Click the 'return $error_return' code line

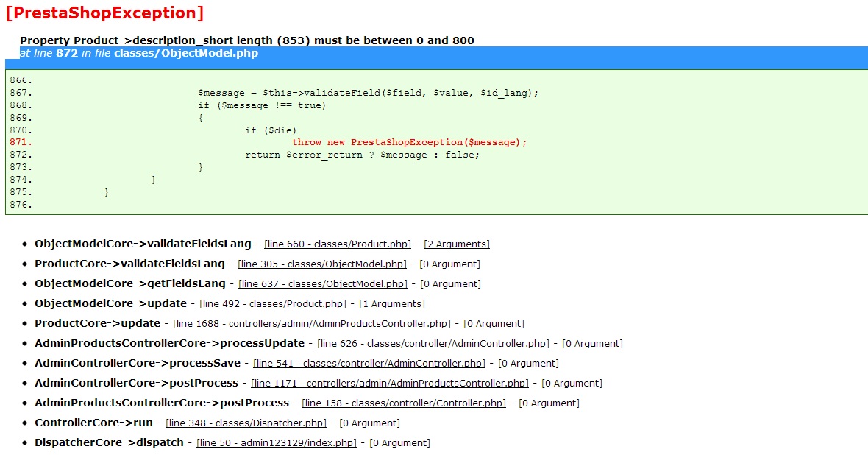[362, 155]
